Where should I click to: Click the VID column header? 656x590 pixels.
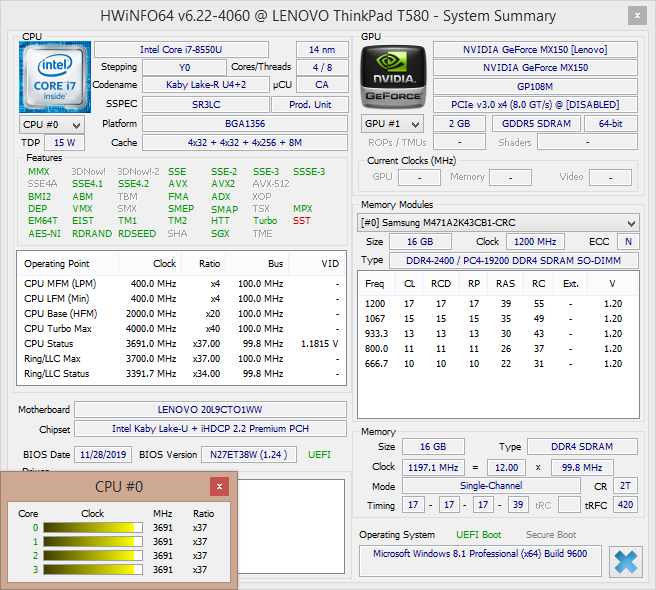coord(317,264)
